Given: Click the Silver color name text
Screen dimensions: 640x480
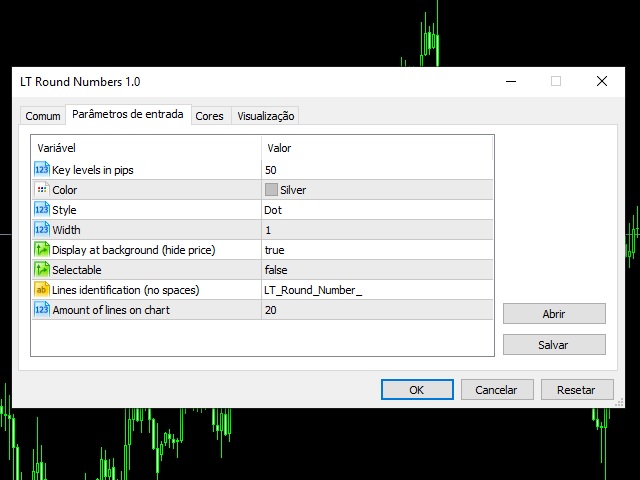Looking at the screenshot, I should (x=293, y=190).
